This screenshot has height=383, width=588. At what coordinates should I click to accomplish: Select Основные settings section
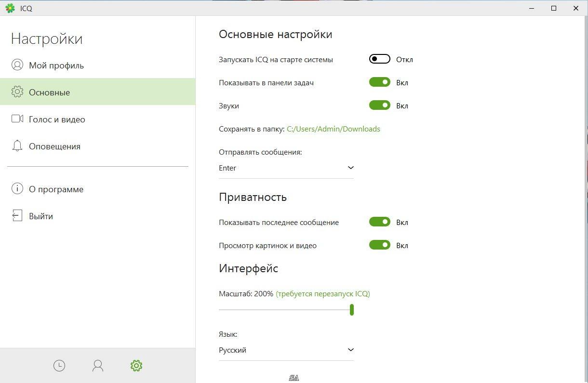pyautogui.click(x=97, y=92)
